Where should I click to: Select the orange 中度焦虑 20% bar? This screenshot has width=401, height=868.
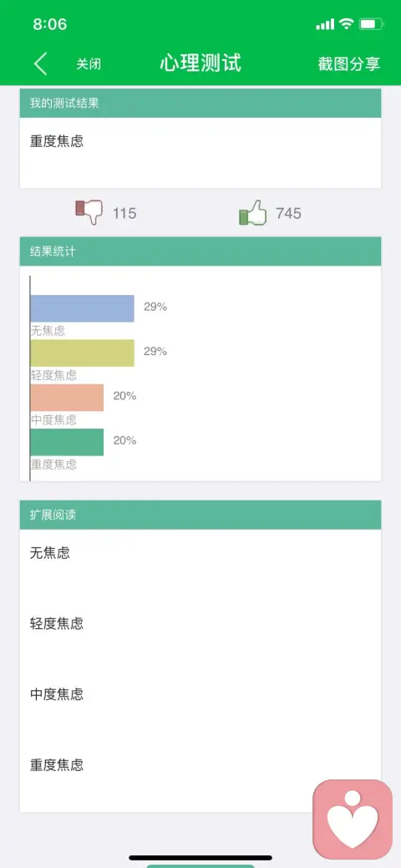[x=67, y=398]
